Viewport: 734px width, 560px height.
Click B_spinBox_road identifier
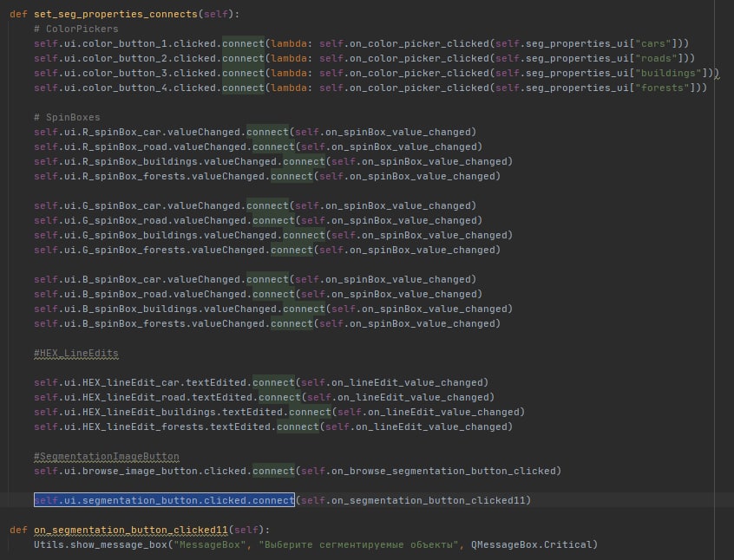pyautogui.click(x=125, y=294)
